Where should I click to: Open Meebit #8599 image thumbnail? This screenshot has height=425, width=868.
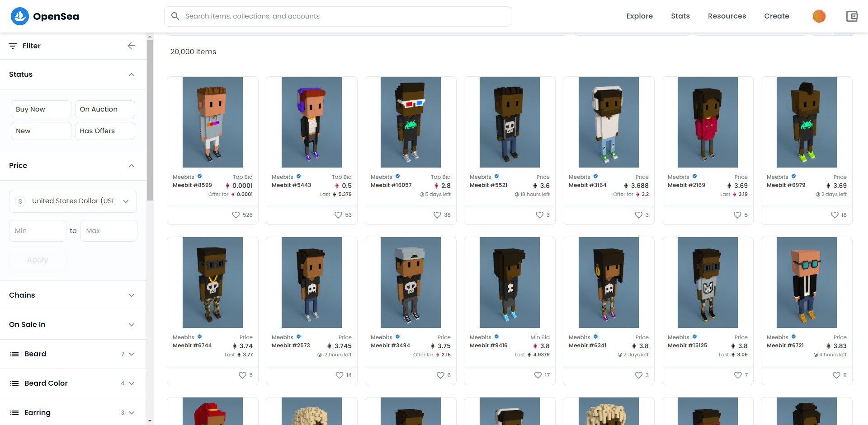click(212, 122)
